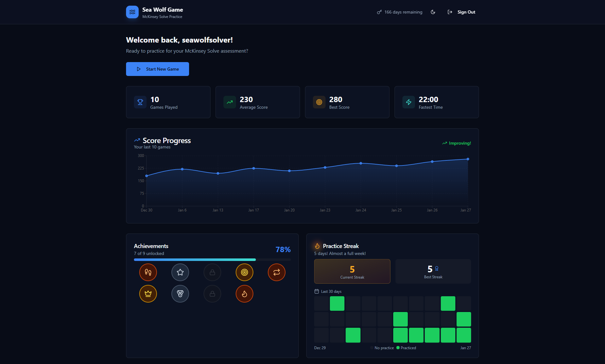The height and width of the screenshot is (364, 605).
Task: Click the lightning icon on Fastest Time card
Action: (x=408, y=102)
